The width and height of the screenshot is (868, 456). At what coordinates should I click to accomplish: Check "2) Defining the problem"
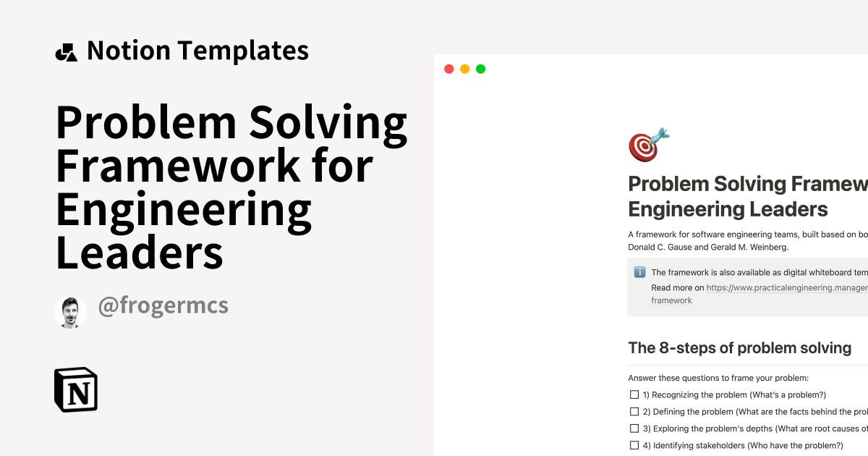[x=634, y=411]
